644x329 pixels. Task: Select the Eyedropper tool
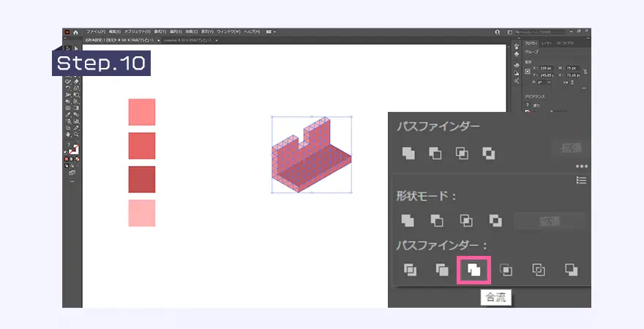coord(68,115)
